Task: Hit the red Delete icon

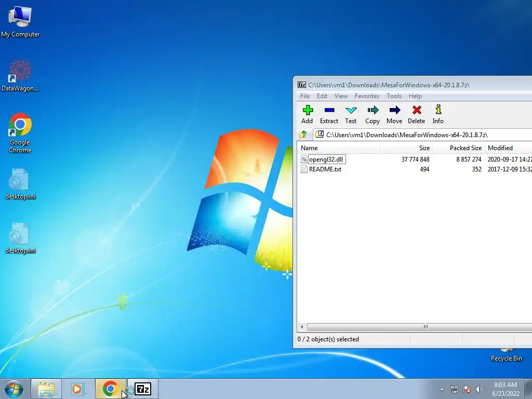Action: point(416,115)
